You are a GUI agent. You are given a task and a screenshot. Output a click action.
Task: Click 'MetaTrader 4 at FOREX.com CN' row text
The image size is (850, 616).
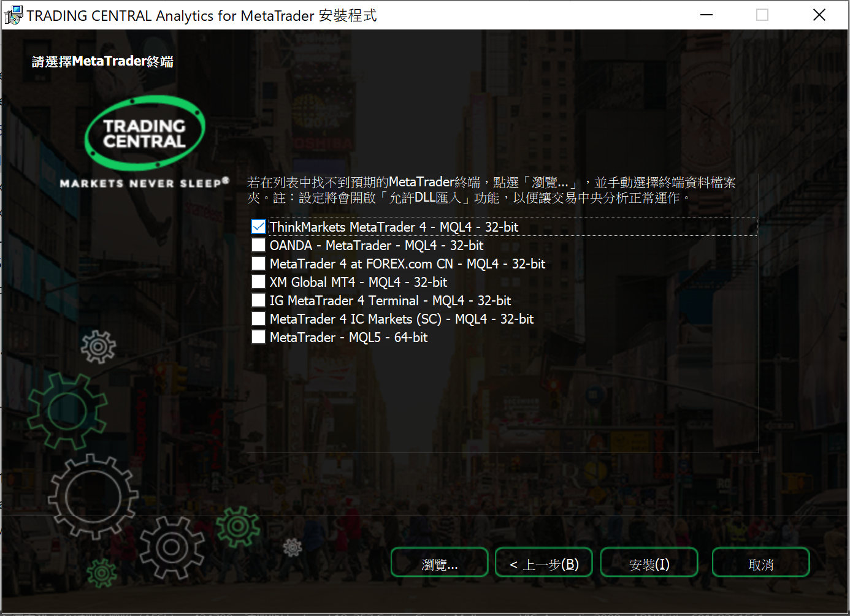407,264
